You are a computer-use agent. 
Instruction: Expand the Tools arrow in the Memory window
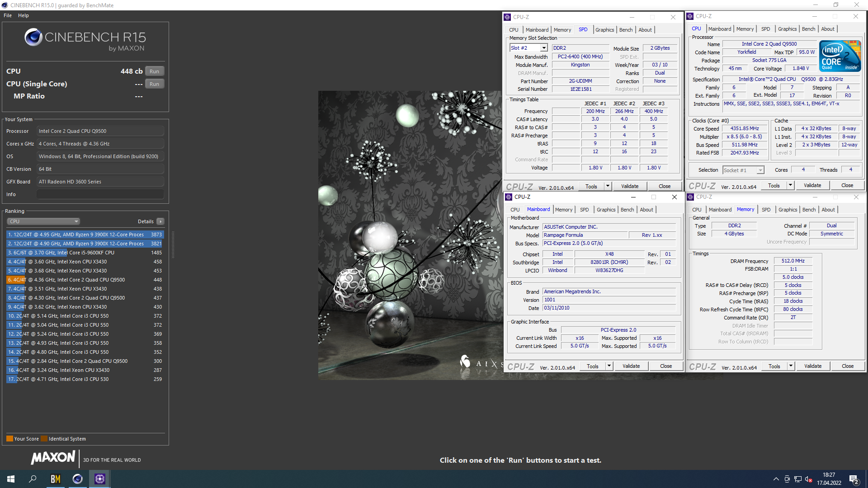pos(791,366)
